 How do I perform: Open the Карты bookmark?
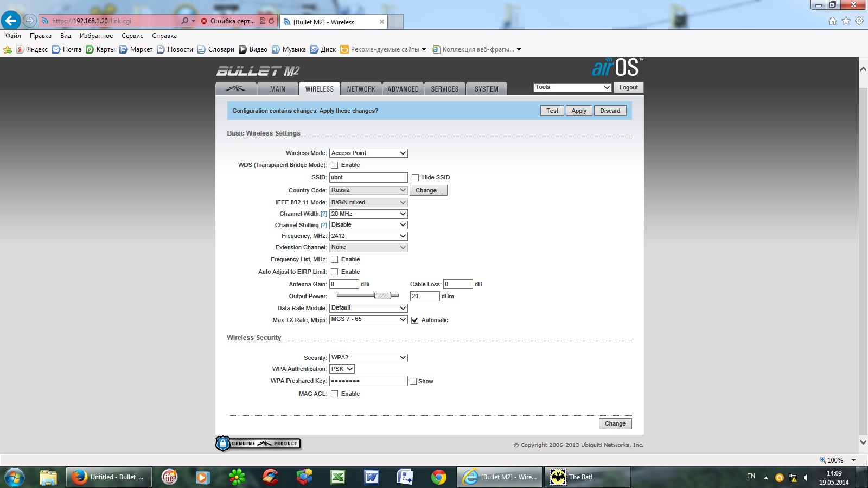point(100,49)
